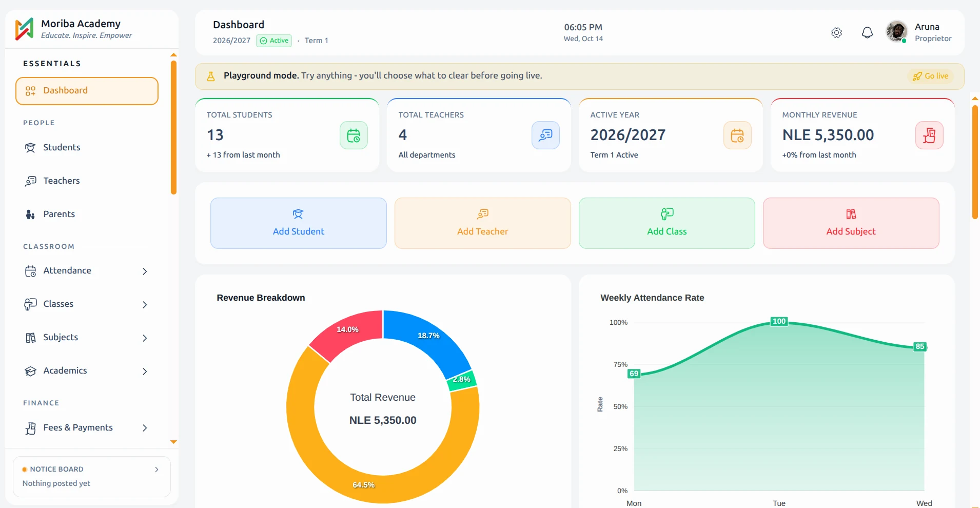Select Dashboard in the sidebar

tap(87, 91)
